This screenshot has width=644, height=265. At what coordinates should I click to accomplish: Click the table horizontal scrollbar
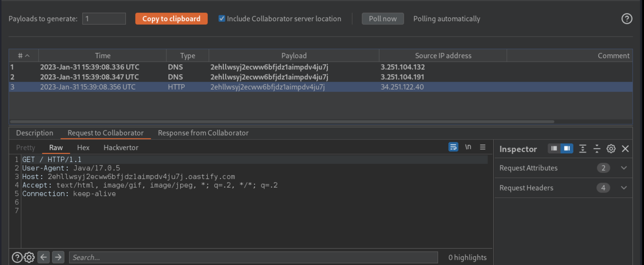click(x=282, y=122)
